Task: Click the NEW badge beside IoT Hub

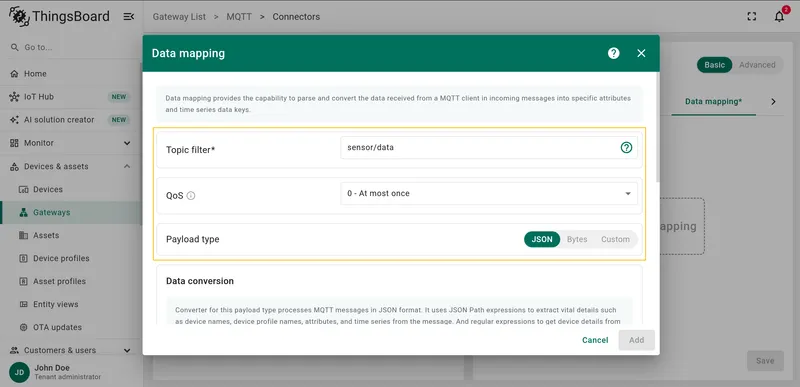Action: click(x=118, y=97)
